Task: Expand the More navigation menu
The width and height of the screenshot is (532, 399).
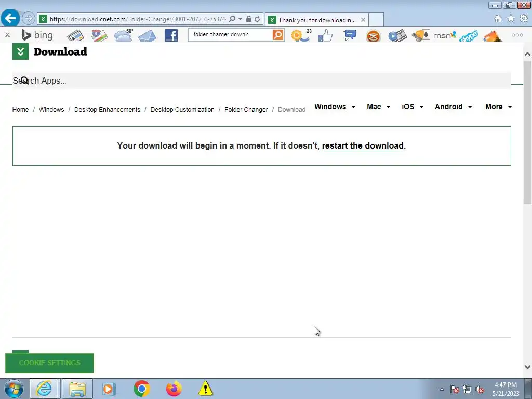Action: pos(498,107)
